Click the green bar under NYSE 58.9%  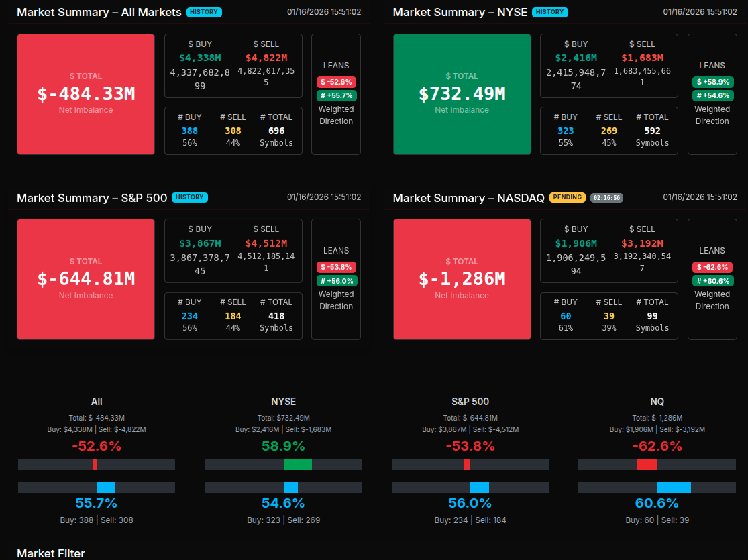pos(297,464)
